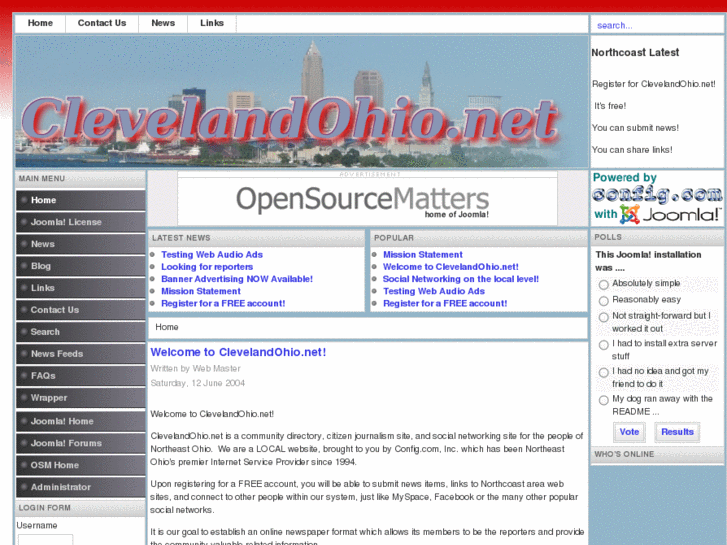Click the Joomla! logo icon
This screenshot has height=545, width=727.
(x=630, y=214)
